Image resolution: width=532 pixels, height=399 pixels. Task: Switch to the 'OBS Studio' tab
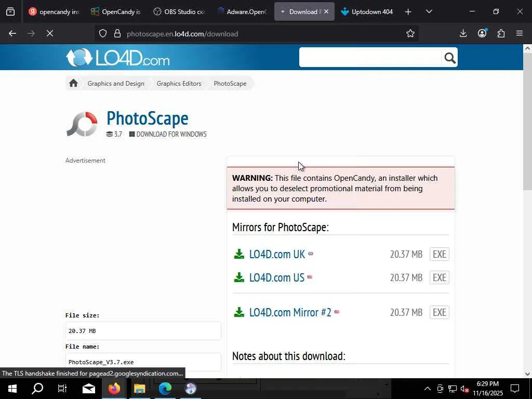pos(179,12)
